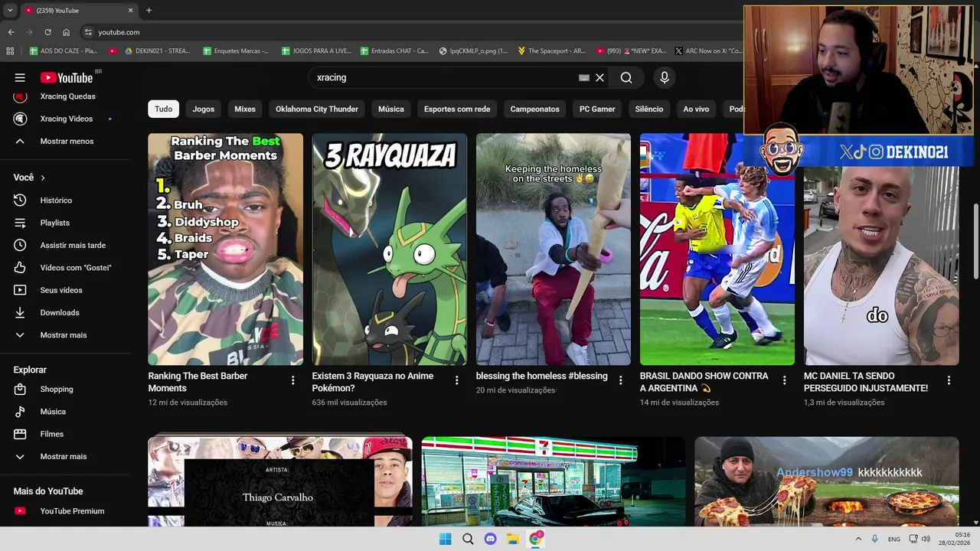Image resolution: width=980 pixels, height=551 pixels.
Task: Open options menu for MC Daniel short
Action: tap(949, 380)
